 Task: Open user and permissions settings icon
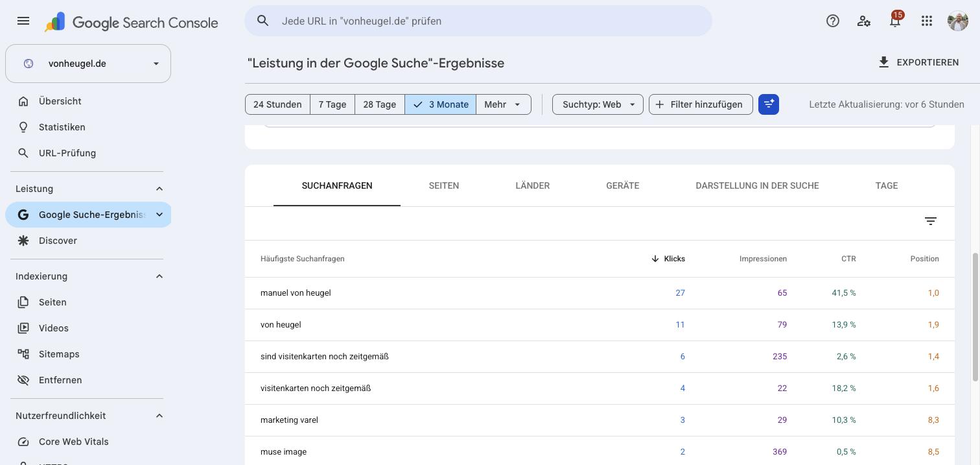click(x=864, y=21)
